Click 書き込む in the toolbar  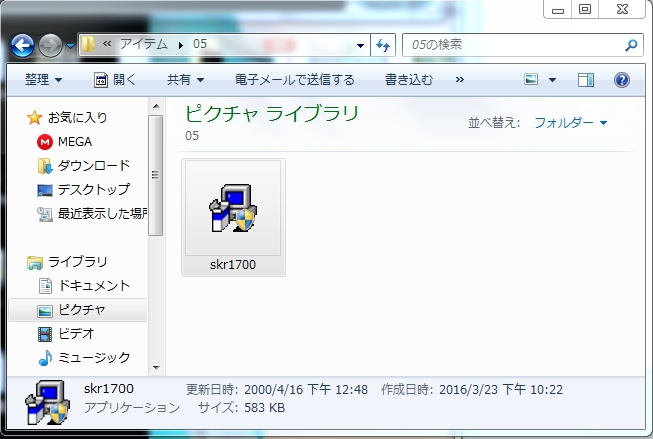tap(409, 79)
